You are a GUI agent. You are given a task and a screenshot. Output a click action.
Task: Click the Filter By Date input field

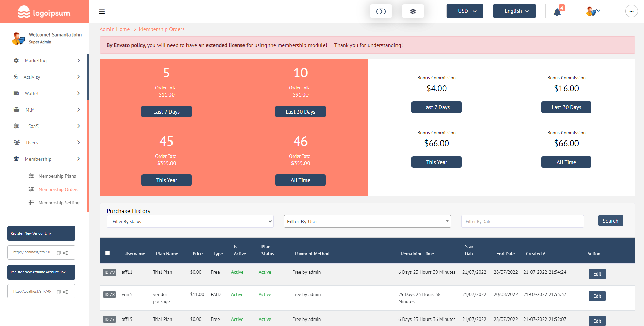[x=522, y=221]
